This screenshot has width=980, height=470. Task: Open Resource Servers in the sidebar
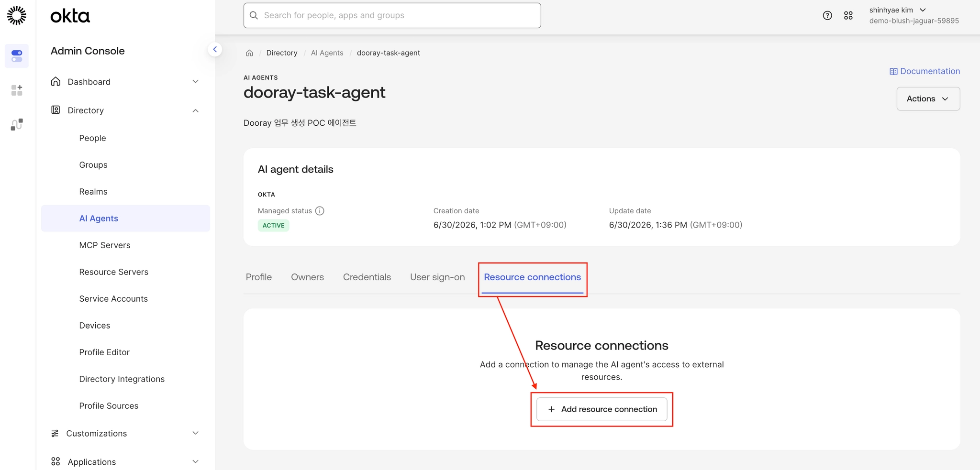pyautogui.click(x=125, y=272)
